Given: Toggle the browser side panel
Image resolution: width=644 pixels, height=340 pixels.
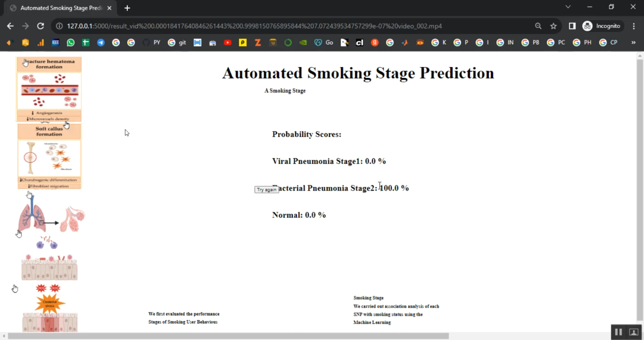Looking at the screenshot, I should (572, 26).
